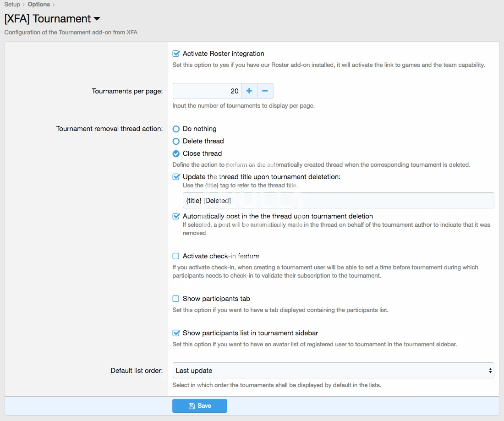This screenshot has width=504, height=421.
Task: Enable the Show participants tab checkbox
Action: click(176, 299)
